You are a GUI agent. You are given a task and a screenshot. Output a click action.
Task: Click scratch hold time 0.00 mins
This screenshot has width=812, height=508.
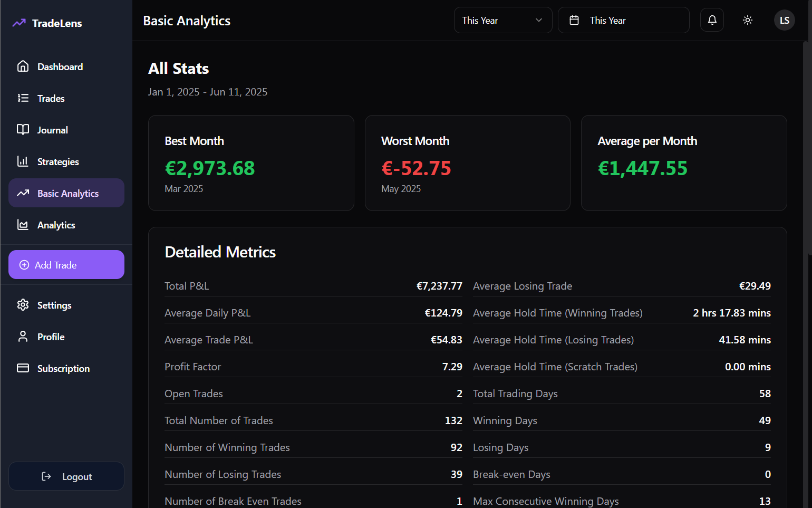coord(748,367)
